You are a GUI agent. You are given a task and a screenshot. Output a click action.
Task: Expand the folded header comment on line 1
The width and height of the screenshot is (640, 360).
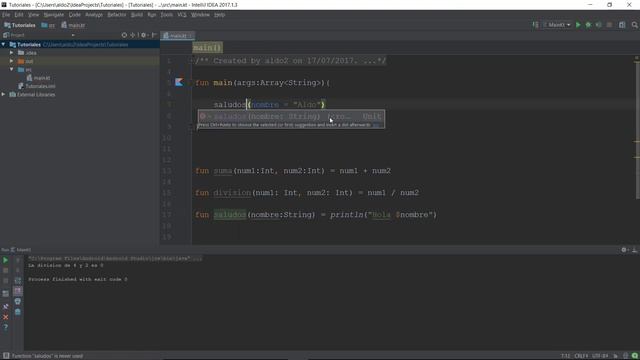(x=191, y=61)
